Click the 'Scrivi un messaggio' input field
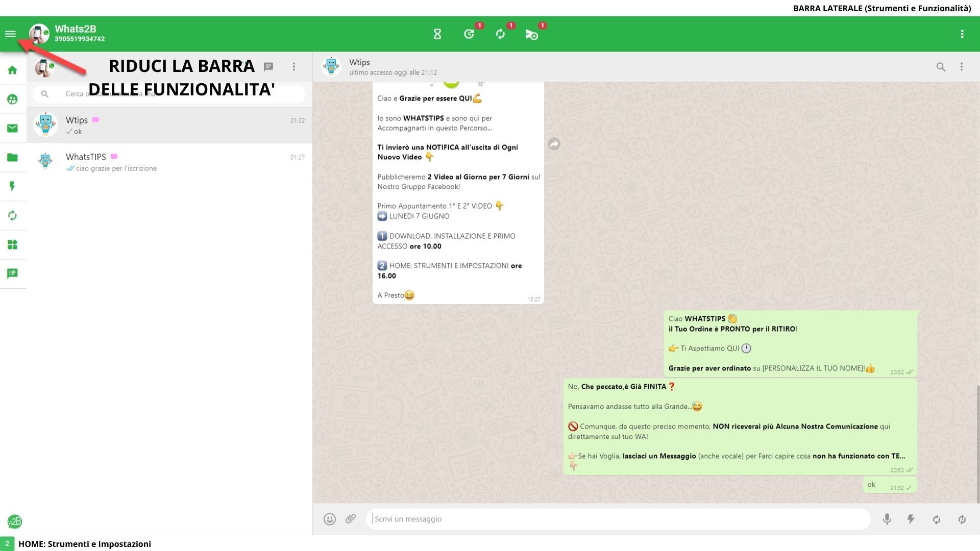Viewport: 980px width, 551px height. [x=618, y=519]
